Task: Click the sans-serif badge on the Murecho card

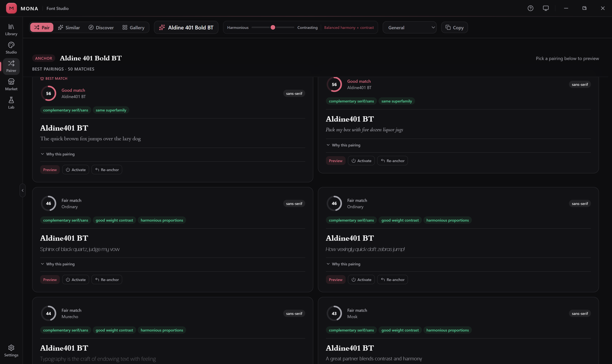Action: point(294,314)
